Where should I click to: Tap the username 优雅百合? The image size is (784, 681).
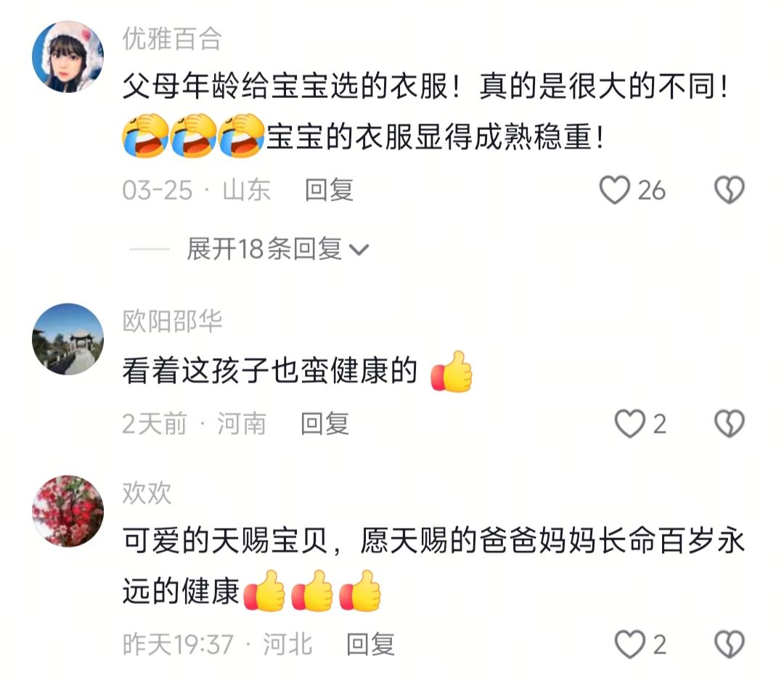pyautogui.click(x=172, y=38)
